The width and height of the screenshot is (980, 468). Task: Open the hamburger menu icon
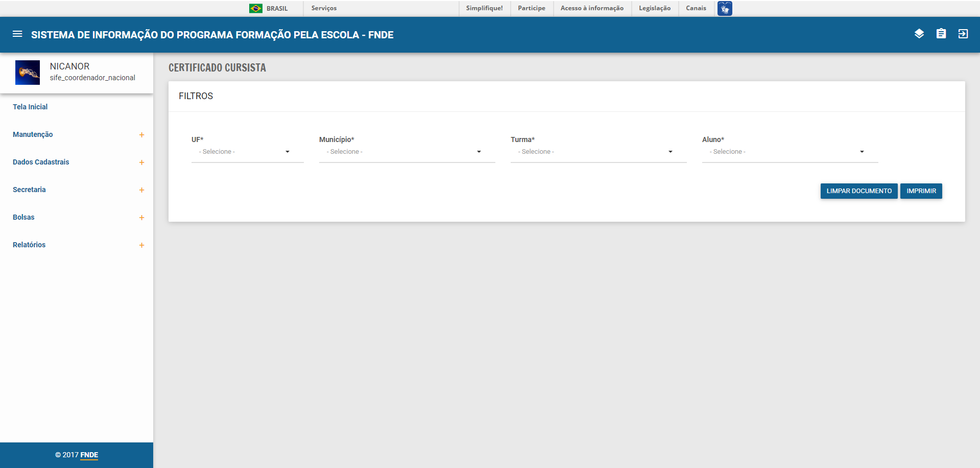point(17,34)
